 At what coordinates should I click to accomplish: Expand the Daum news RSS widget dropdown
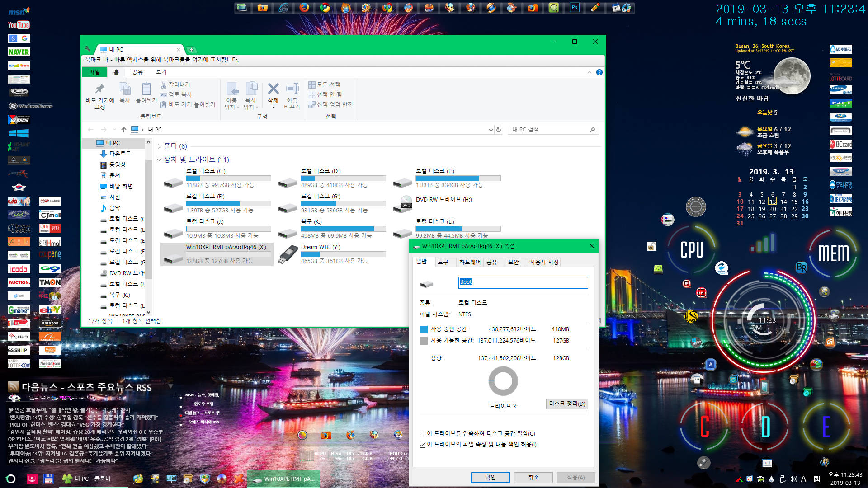click(170, 386)
